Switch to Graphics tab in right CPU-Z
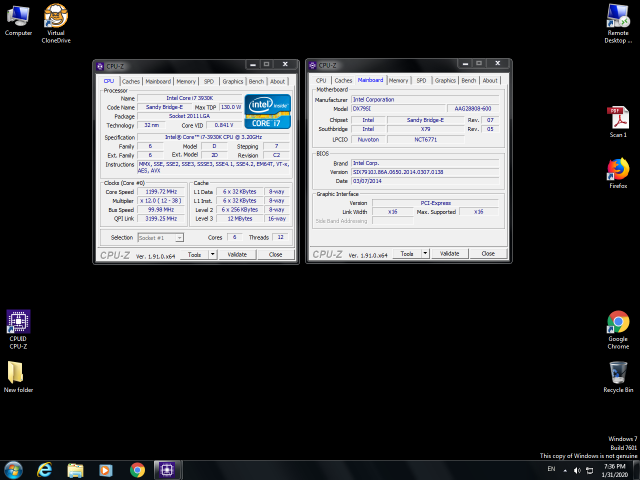640x480 pixels. pos(445,80)
